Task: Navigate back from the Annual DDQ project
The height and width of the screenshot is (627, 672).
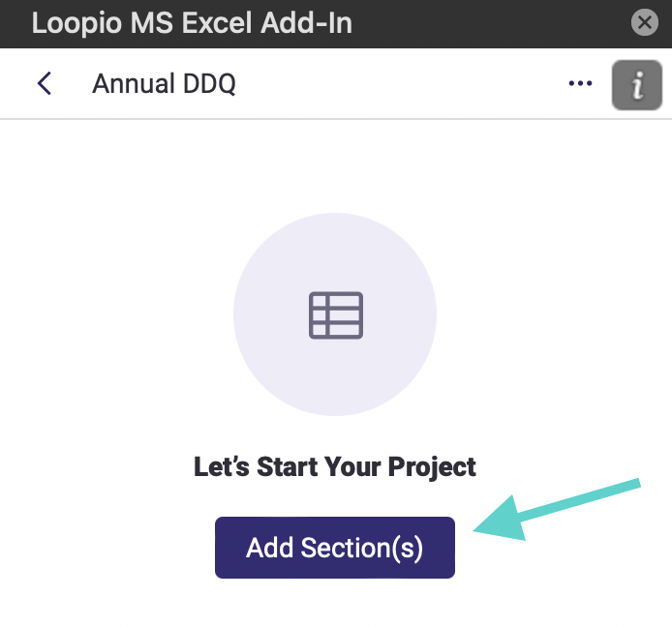Action: (45, 83)
